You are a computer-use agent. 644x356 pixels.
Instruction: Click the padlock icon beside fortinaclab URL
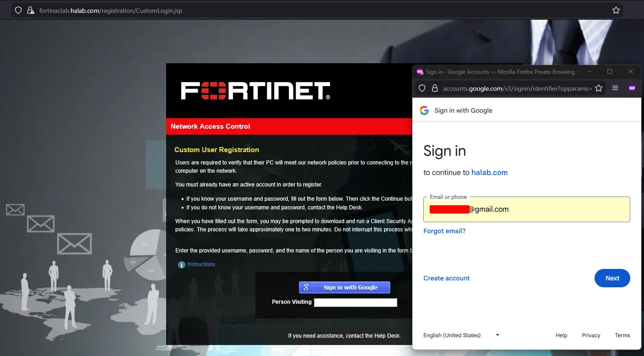[x=31, y=10]
